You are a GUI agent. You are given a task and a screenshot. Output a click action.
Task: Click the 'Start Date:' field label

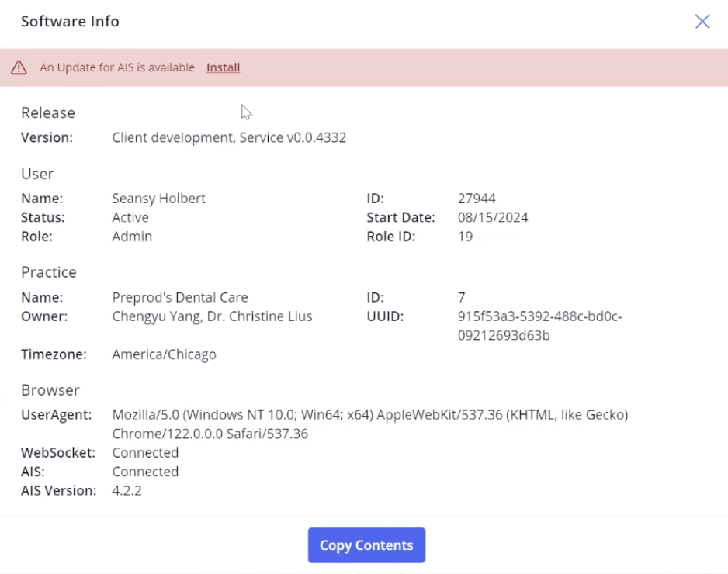(400, 218)
